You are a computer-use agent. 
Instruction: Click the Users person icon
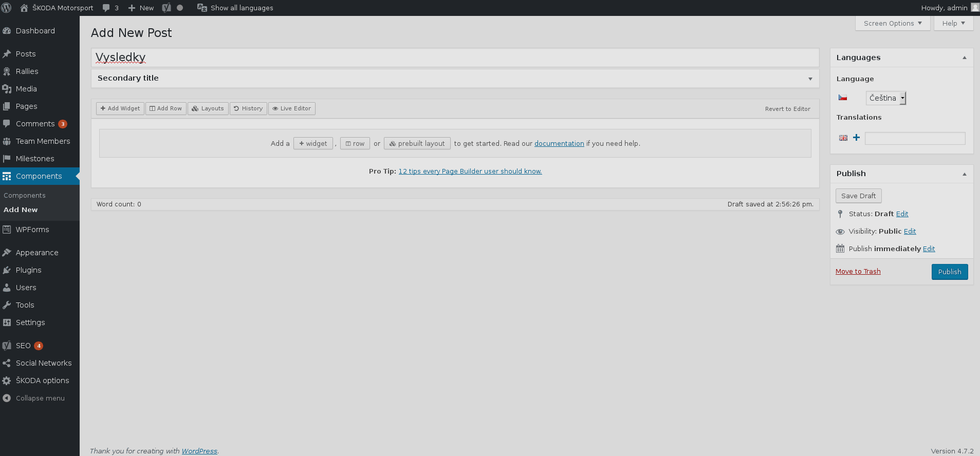point(7,288)
